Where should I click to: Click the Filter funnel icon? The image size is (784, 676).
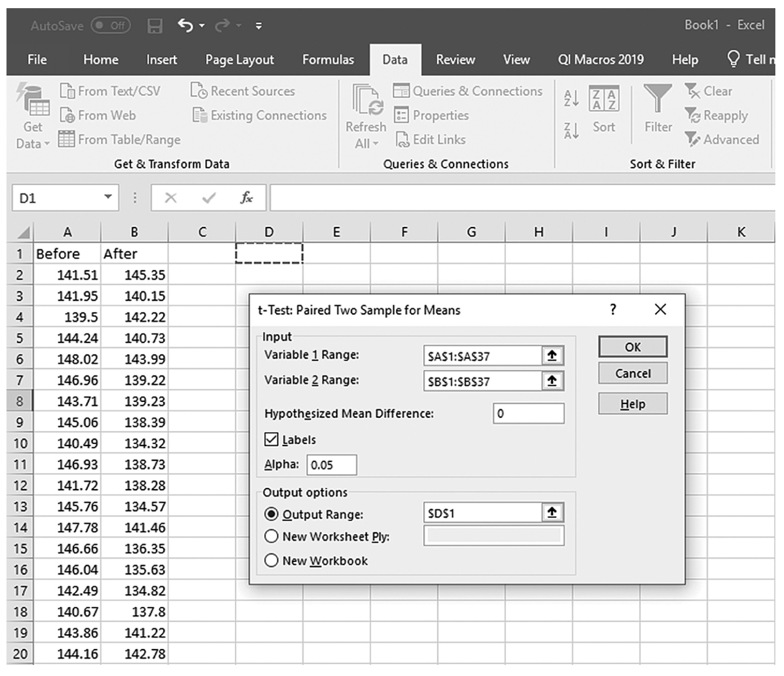(x=658, y=98)
